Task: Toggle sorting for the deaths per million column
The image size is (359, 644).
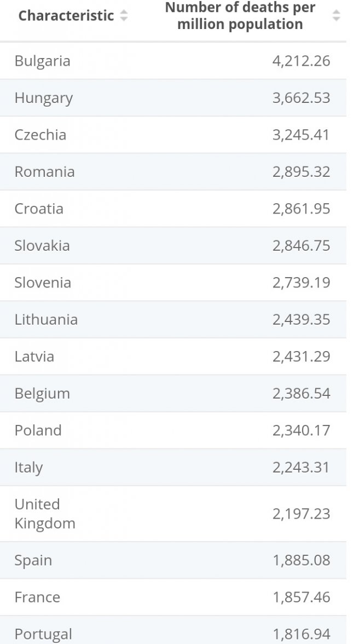Action: pos(335,16)
